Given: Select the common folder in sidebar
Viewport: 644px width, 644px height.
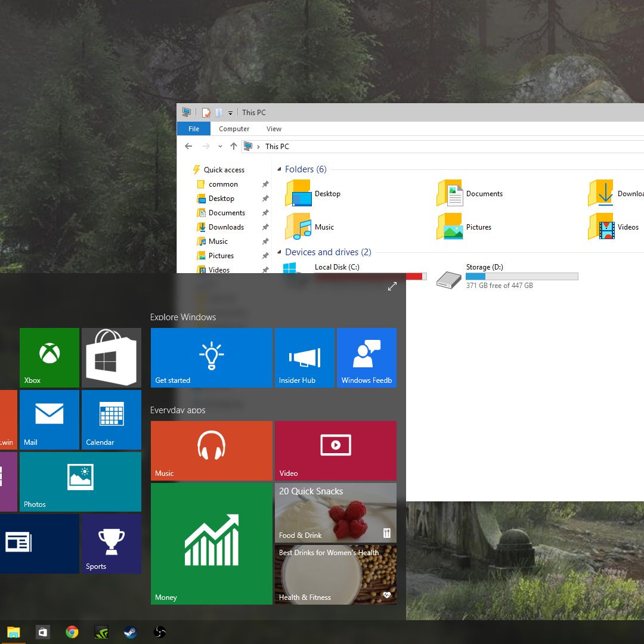Looking at the screenshot, I should point(217,184).
